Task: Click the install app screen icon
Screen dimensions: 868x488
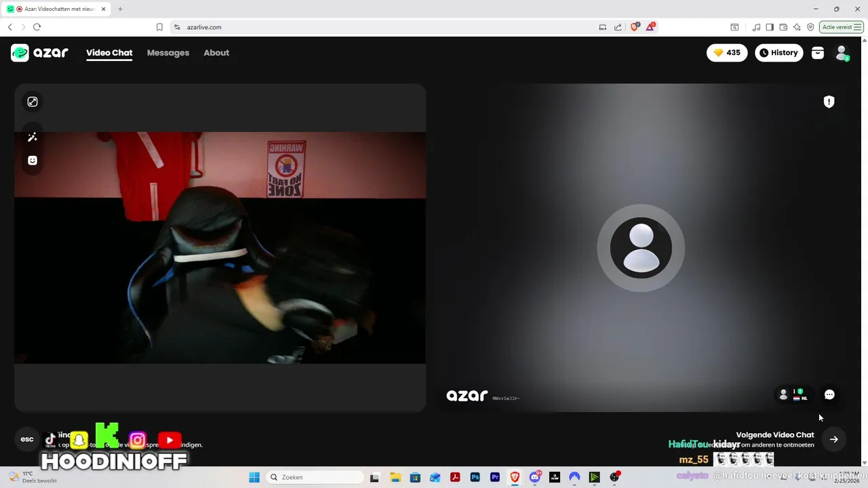Action: click(602, 27)
